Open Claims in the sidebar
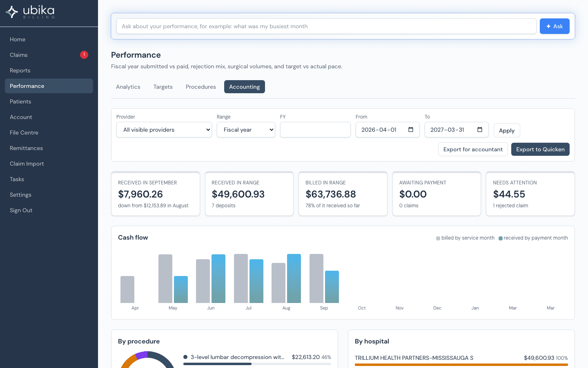The image size is (588, 368). (49, 55)
